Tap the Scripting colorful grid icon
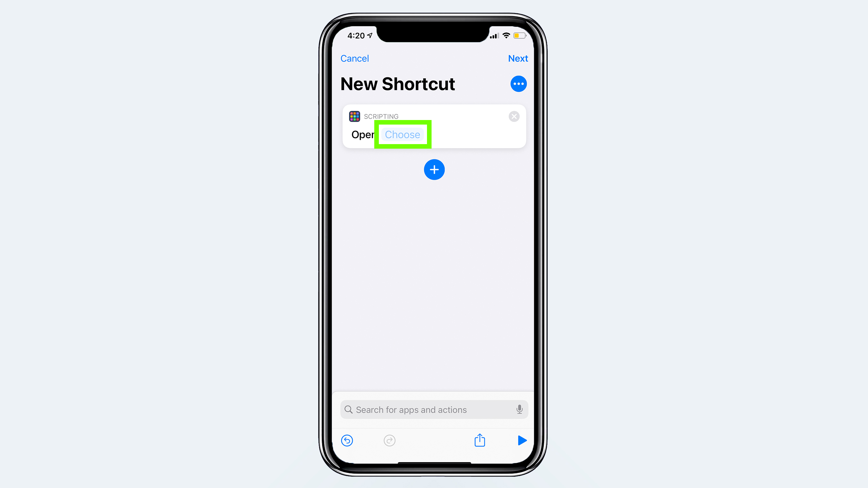This screenshot has height=488, width=868. click(355, 115)
